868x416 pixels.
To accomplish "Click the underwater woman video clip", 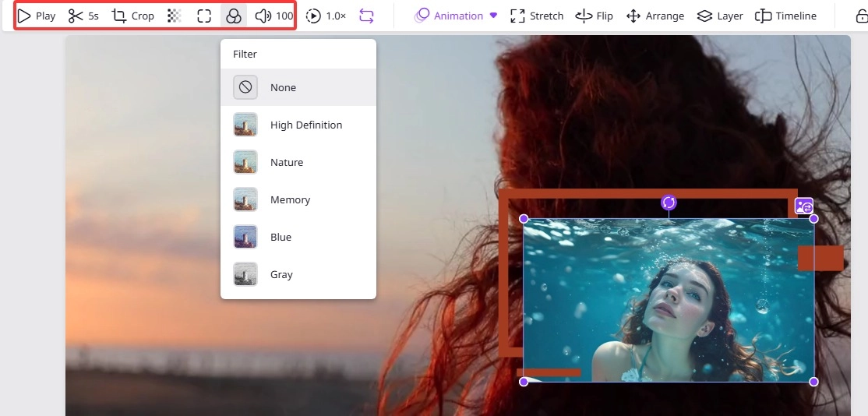I will 669,300.
